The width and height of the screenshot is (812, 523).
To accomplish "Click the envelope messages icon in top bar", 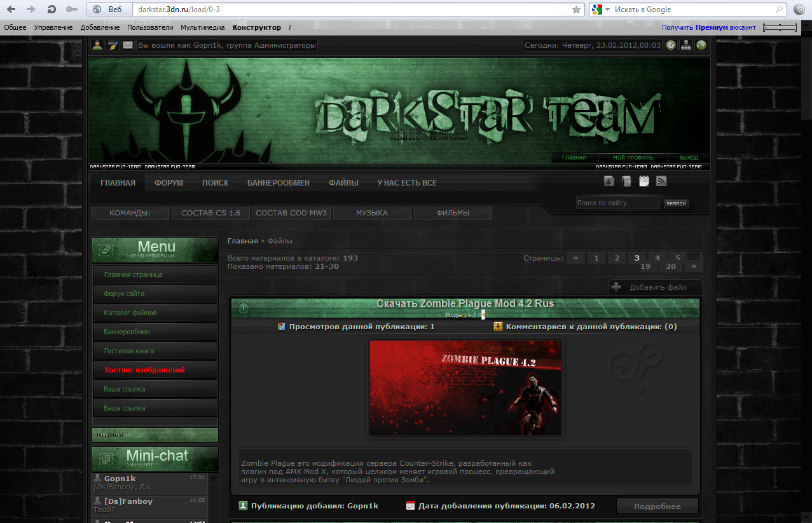I will [128, 45].
